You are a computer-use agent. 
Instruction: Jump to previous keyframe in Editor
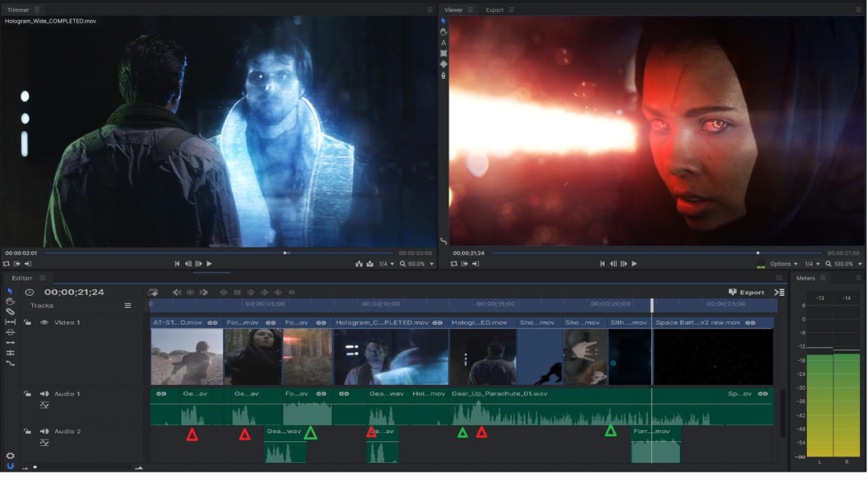(x=177, y=293)
